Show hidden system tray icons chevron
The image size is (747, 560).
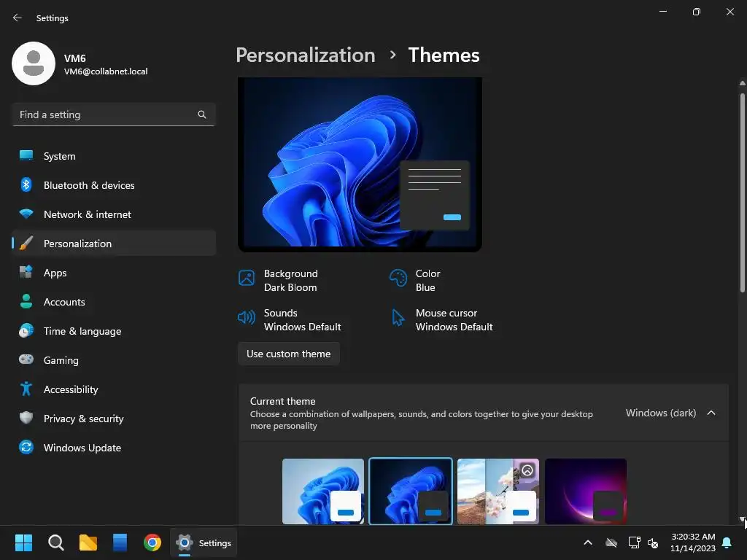[x=588, y=542]
